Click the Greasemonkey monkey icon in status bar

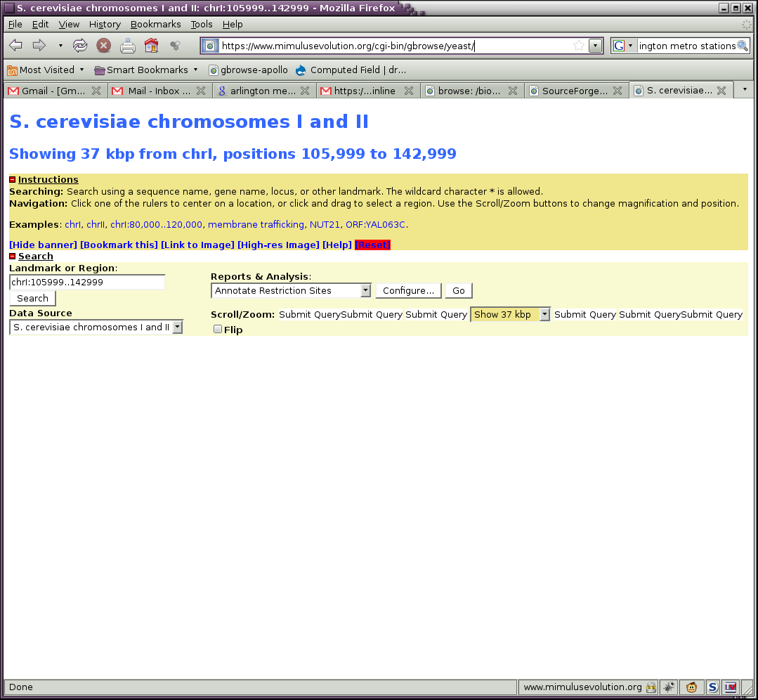692,687
